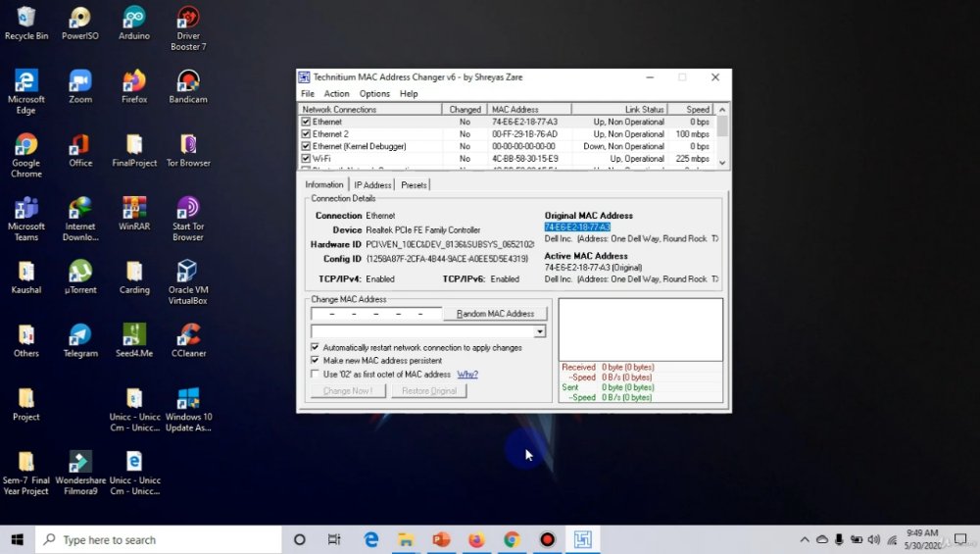Open the taskbar clock showing 9:49 AM

pyautogui.click(x=922, y=539)
